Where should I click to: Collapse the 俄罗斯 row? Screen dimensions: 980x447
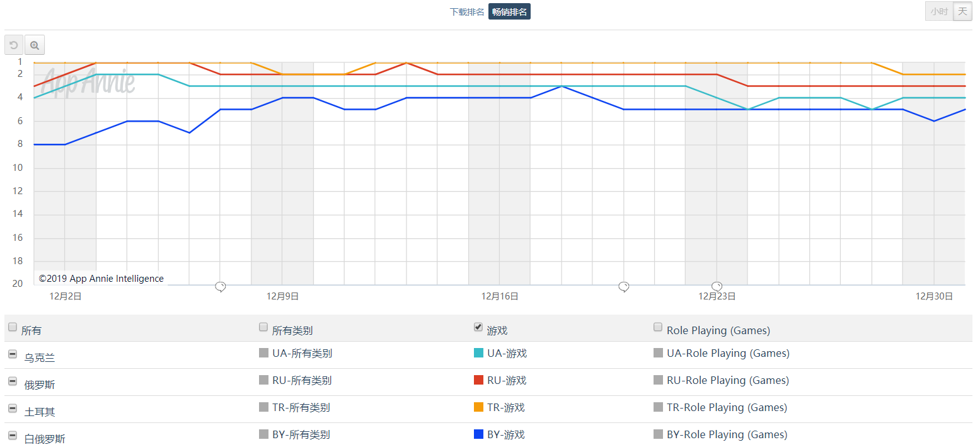click(x=13, y=381)
